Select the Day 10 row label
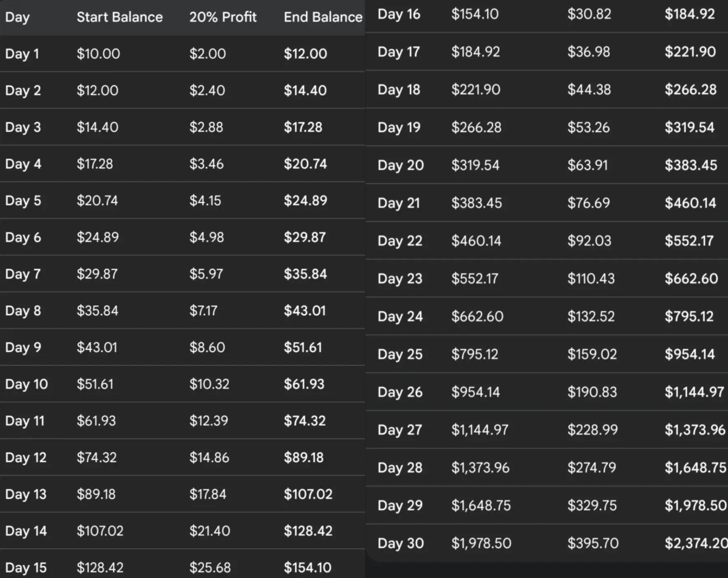728x578 pixels. 26,384
